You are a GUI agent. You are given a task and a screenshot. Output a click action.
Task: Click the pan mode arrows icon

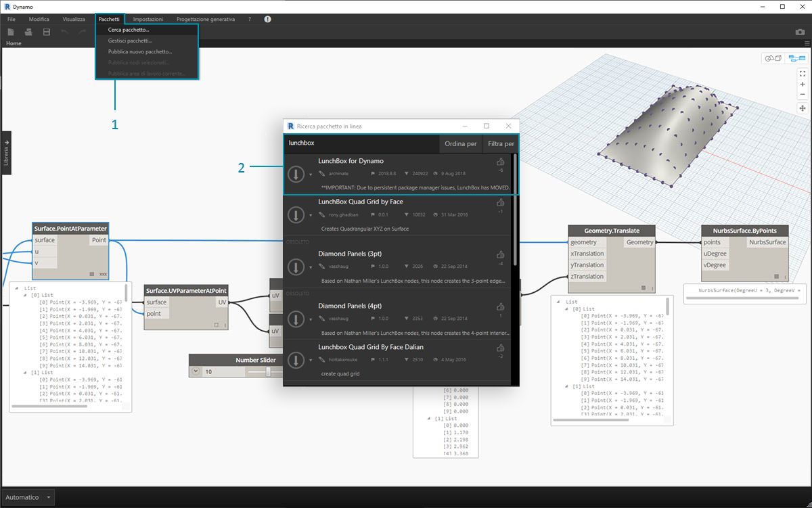(x=803, y=108)
